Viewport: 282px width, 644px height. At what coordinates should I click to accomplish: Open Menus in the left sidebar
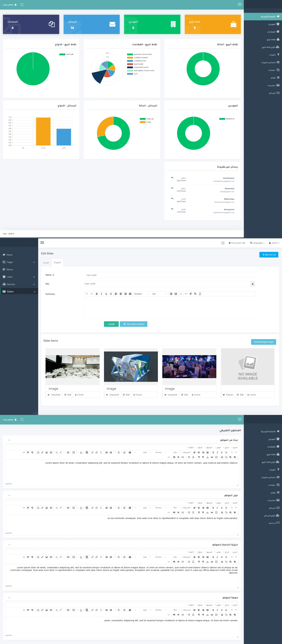coord(19,270)
